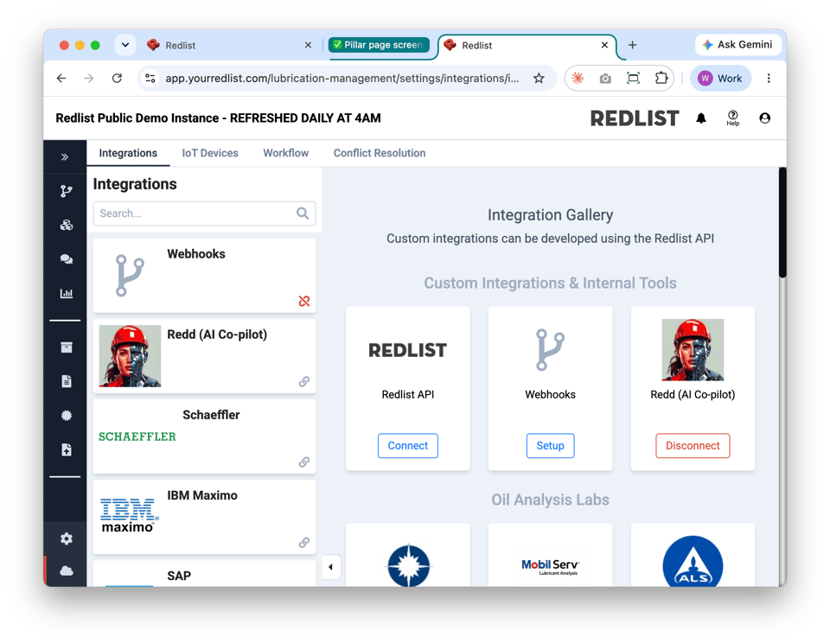Close the active Redlist tab
The height and width of the screenshot is (644, 830).
pos(604,46)
